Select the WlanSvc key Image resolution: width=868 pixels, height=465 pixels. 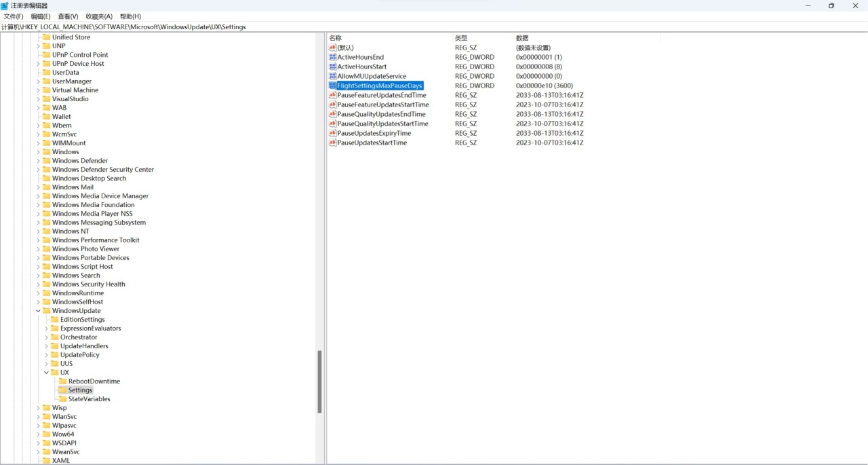64,417
